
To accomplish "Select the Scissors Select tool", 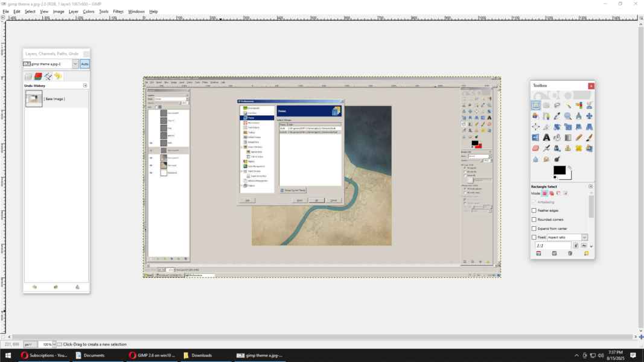I will (x=589, y=106).
